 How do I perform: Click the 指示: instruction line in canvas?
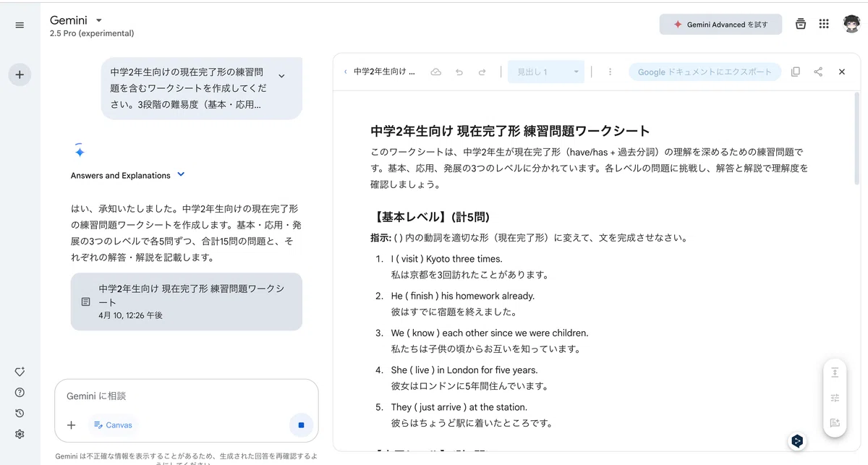[x=529, y=238]
